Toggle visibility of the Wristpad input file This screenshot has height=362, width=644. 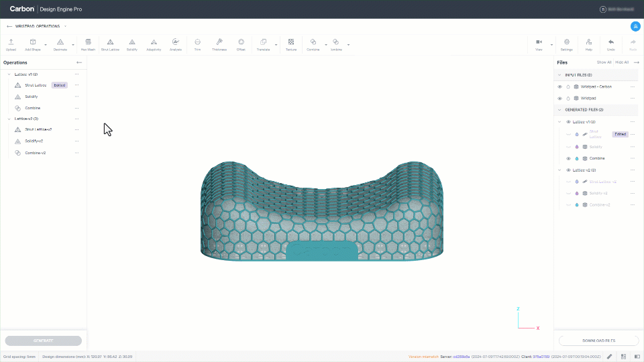point(559,99)
